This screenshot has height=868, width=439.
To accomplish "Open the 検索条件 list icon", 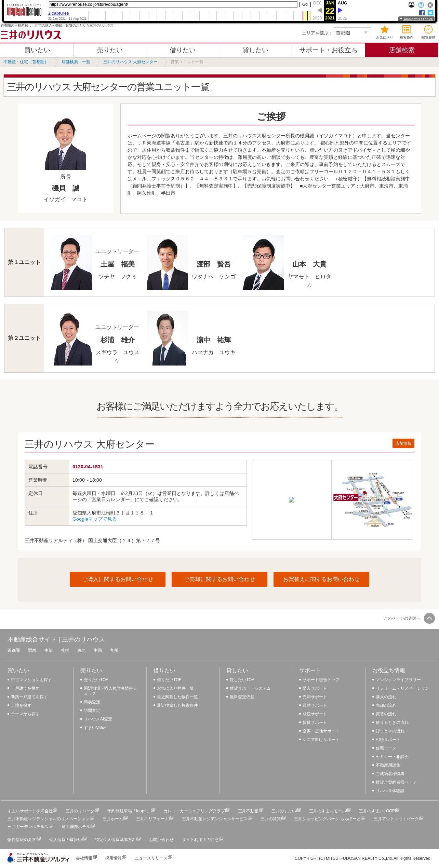I will point(406,30).
